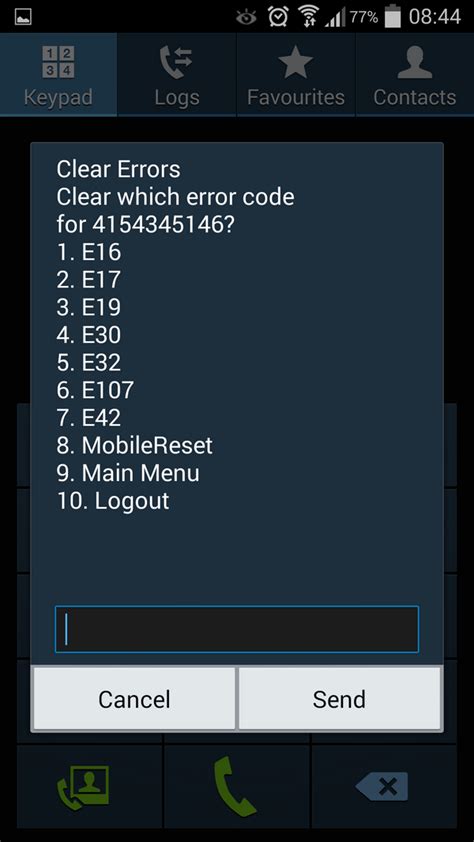Click the Send button
474x842 pixels.
(339, 699)
